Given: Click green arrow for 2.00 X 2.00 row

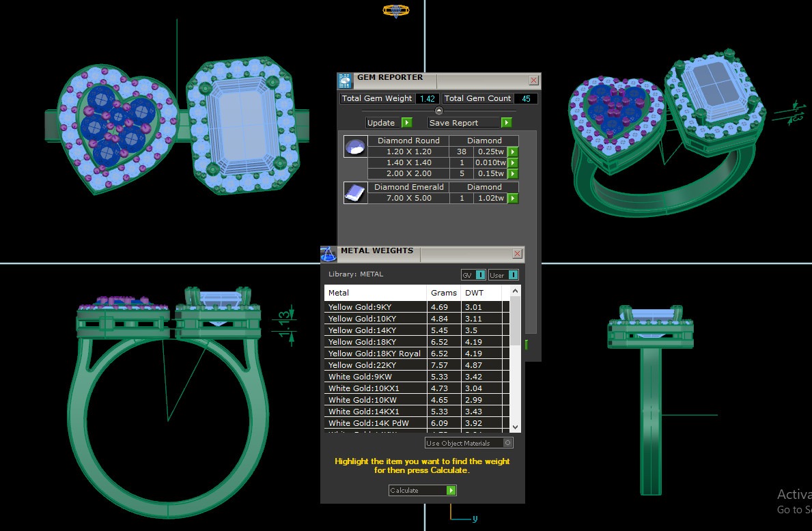Looking at the screenshot, I should point(513,174).
